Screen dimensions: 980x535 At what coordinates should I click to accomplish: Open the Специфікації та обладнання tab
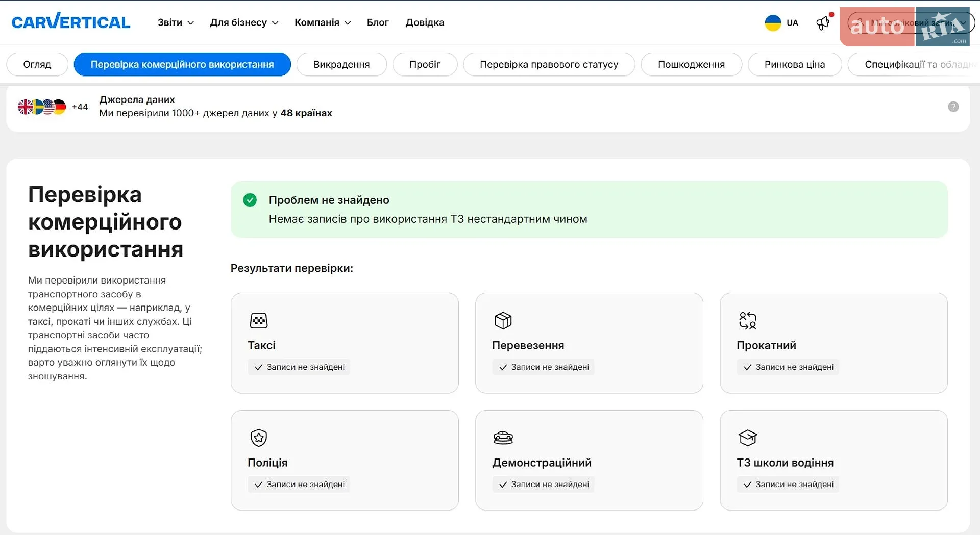point(914,65)
